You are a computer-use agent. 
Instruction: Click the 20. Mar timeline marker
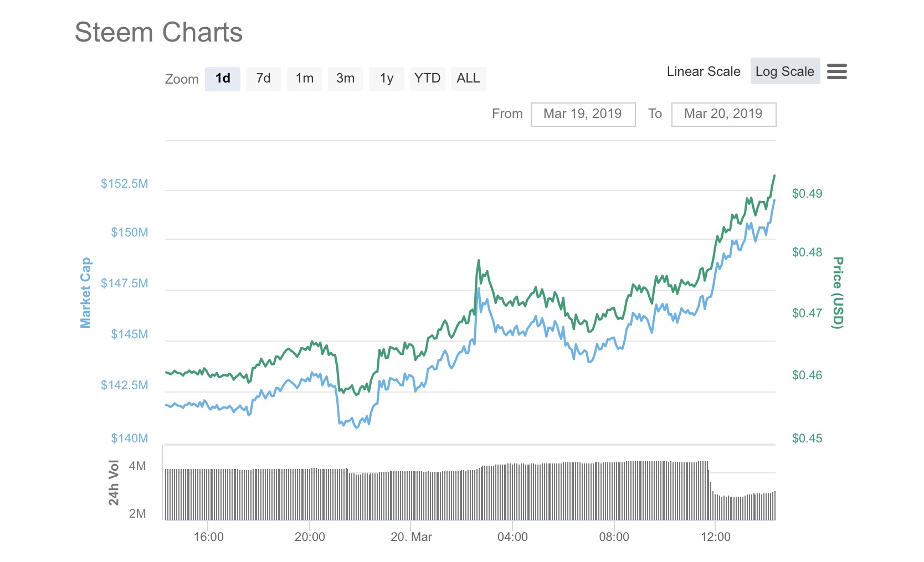coord(411,537)
